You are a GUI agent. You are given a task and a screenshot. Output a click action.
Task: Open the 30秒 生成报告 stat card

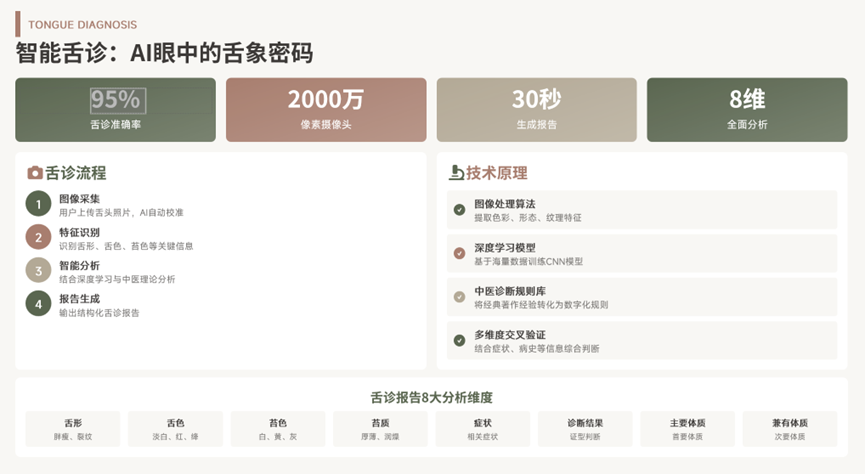(x=536, y=109)
